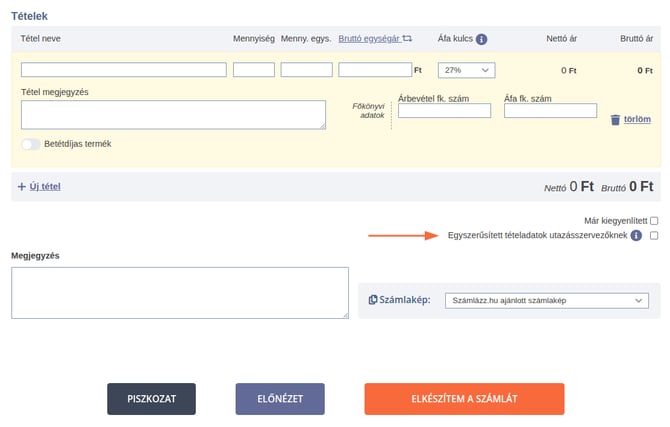
Task: Click the copy icon beside Számlakép label
Action: (x=373, y=300)
